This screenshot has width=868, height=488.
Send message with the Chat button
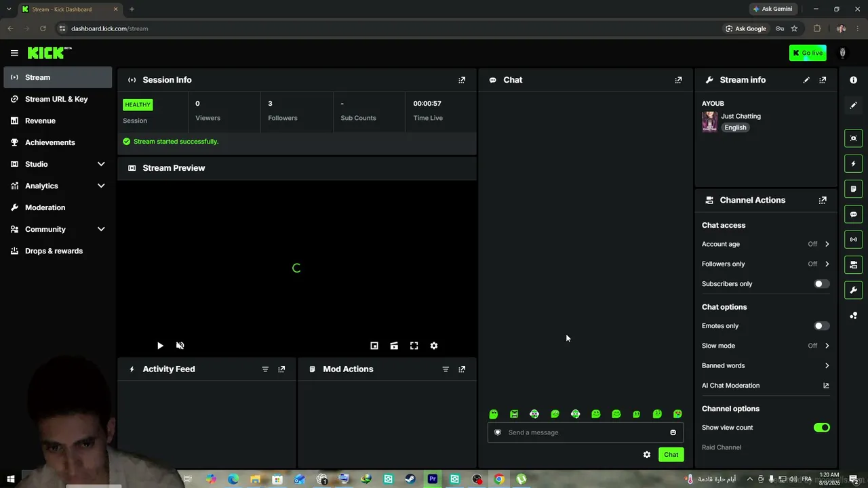tap(671, 455)
